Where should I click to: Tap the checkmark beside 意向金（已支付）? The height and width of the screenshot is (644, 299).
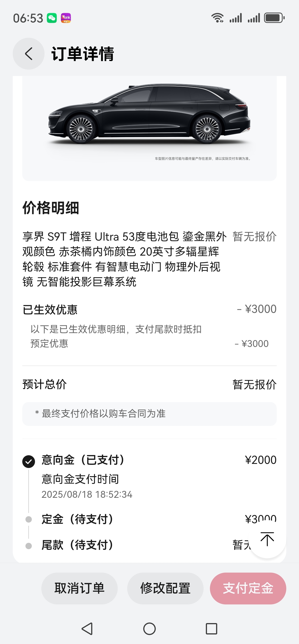tap(29, 461)
